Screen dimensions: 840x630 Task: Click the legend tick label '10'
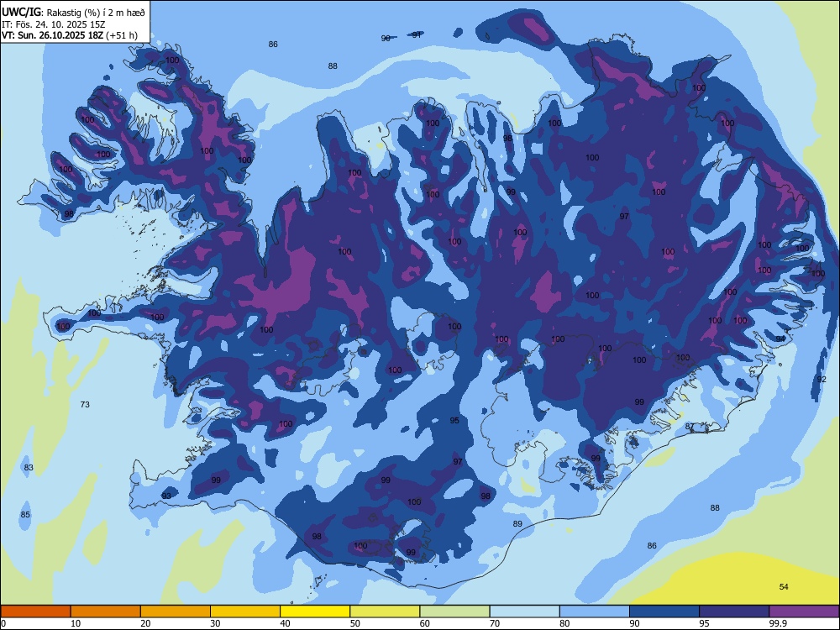76,623
